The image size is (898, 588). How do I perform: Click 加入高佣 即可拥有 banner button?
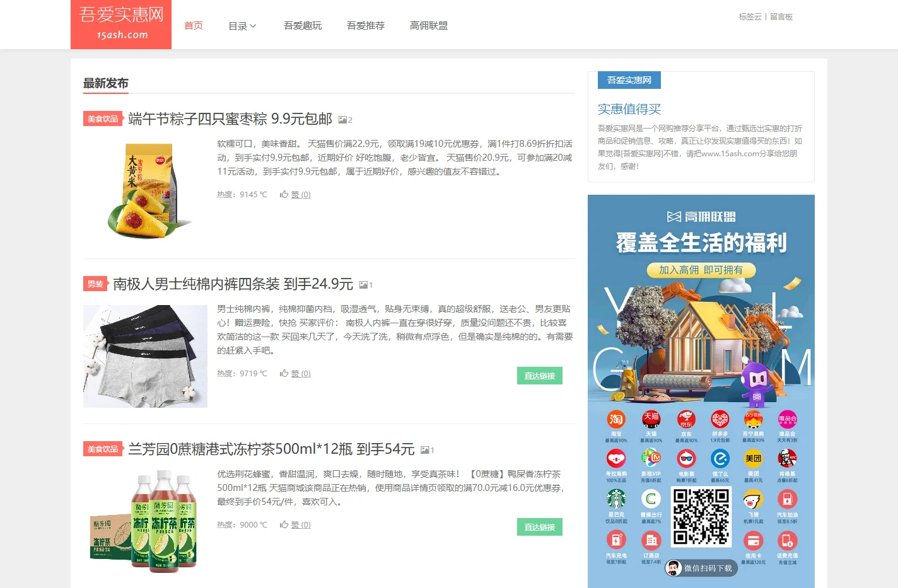701,270
